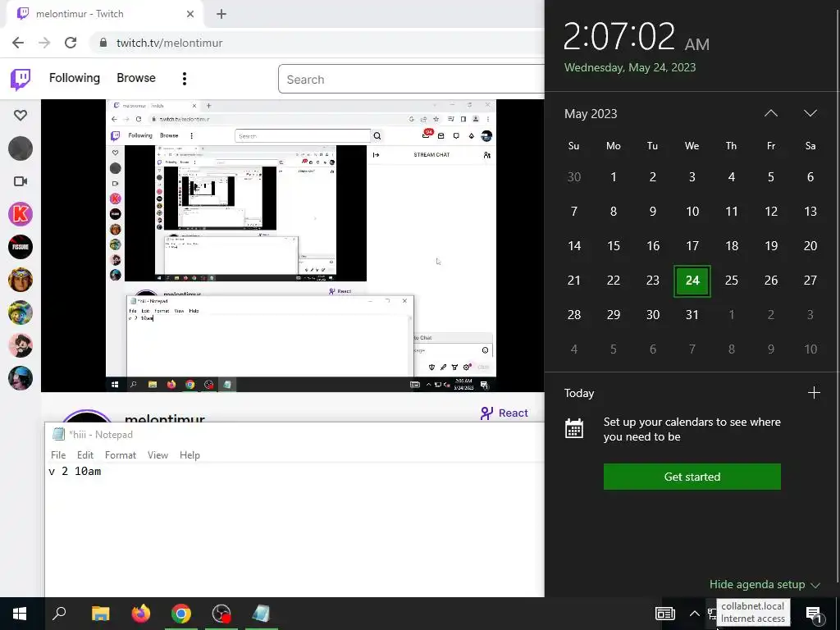Click the camera recommended channels icon
Screen dimensions: 840x630
coord(21,181)
